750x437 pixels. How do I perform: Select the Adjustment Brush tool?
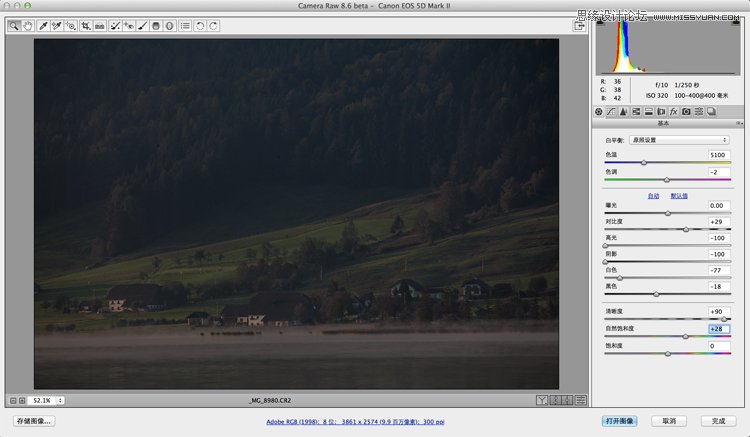click(143, 26)
